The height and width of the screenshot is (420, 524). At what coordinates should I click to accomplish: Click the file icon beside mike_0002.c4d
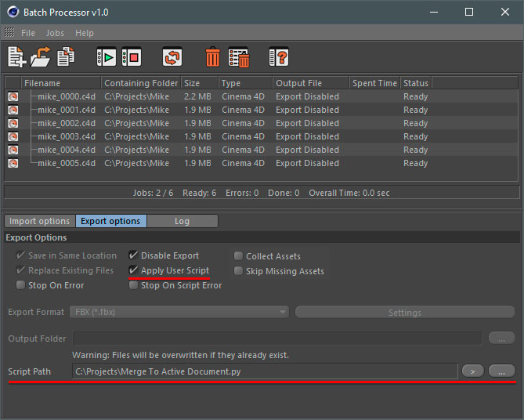13,123
